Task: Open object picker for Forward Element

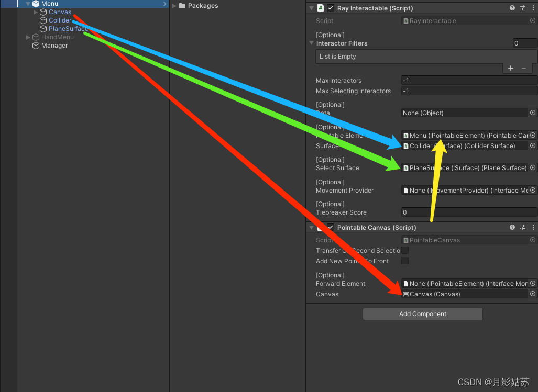Action: coord(533,283)
